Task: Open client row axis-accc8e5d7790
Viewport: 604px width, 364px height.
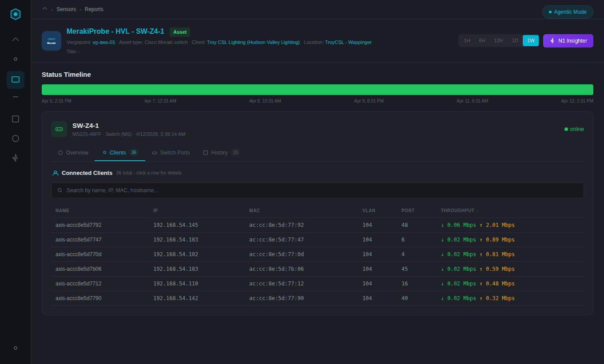Action: click(318, 298)
